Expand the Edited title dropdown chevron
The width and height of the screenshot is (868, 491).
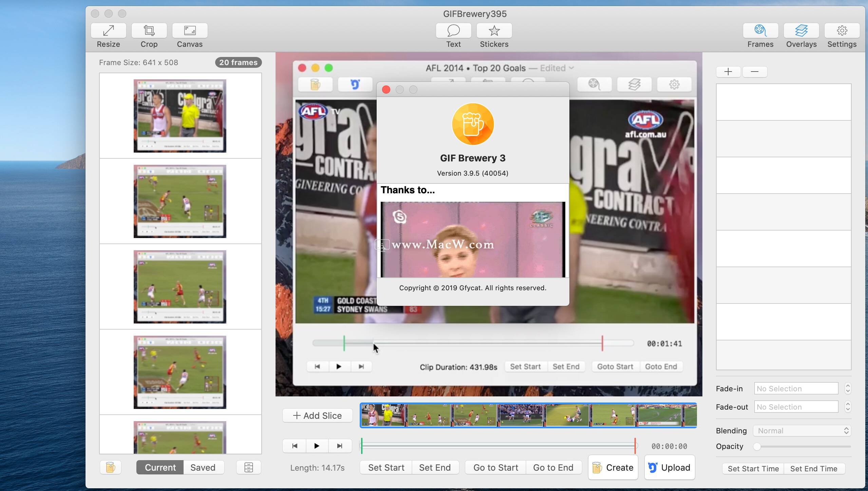tap(571, 68)
